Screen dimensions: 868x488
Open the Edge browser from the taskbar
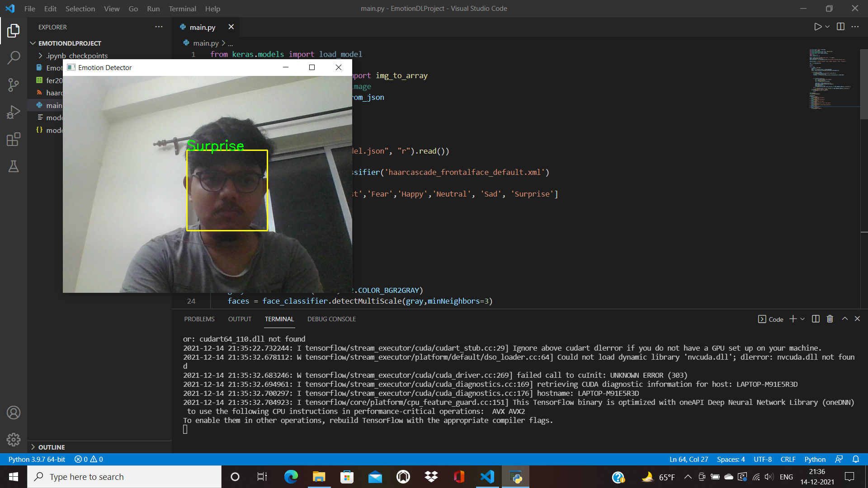pyautogui.click(x=291, y=477)
